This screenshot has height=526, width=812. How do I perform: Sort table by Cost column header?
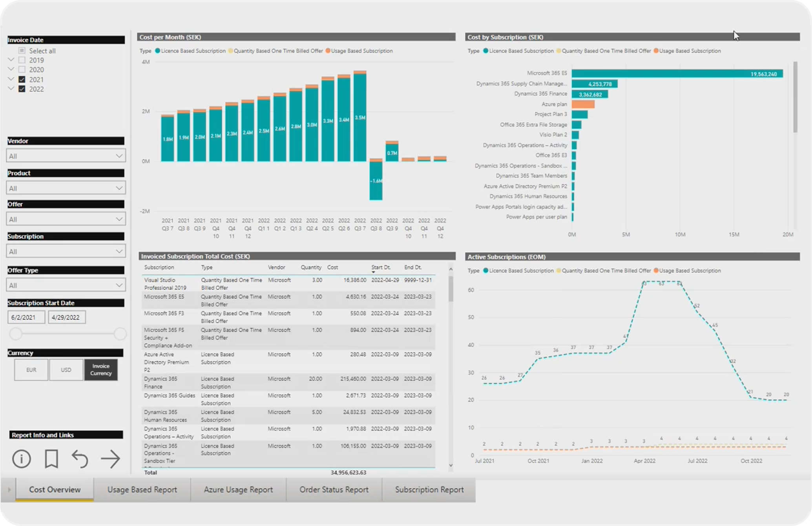pyautogui.click(x=332, y=267)
